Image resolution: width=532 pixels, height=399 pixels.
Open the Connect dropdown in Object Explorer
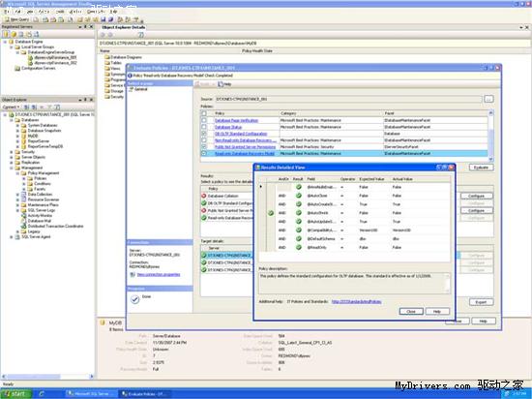[11, 107]
